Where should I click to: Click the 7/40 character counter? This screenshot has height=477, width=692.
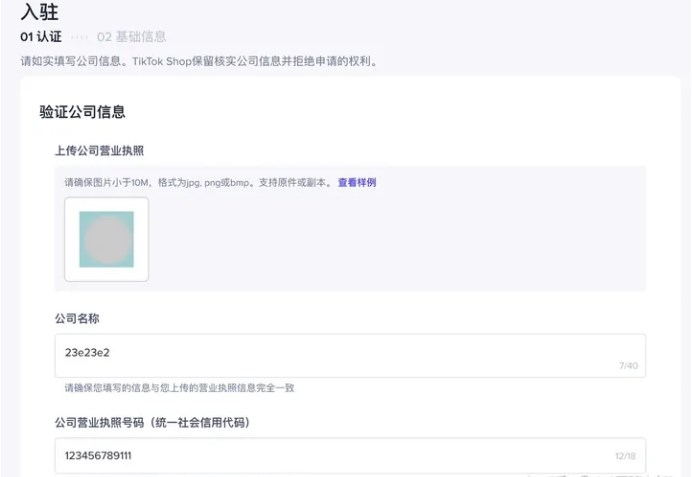pyautogui.click(x=628, y=365)
